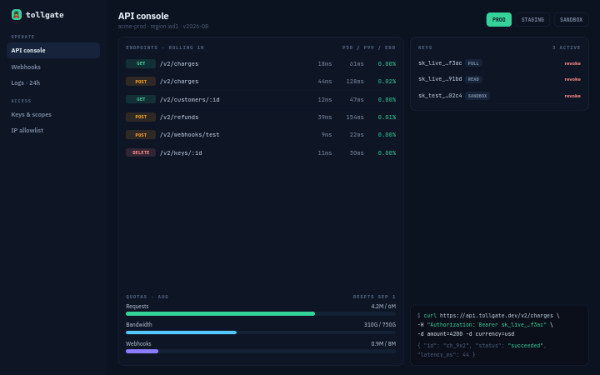Screen dimensions: 600x375
Task: Click the Authorization Bearer header line
Action: pyautogui.click(x=485, y=325)
